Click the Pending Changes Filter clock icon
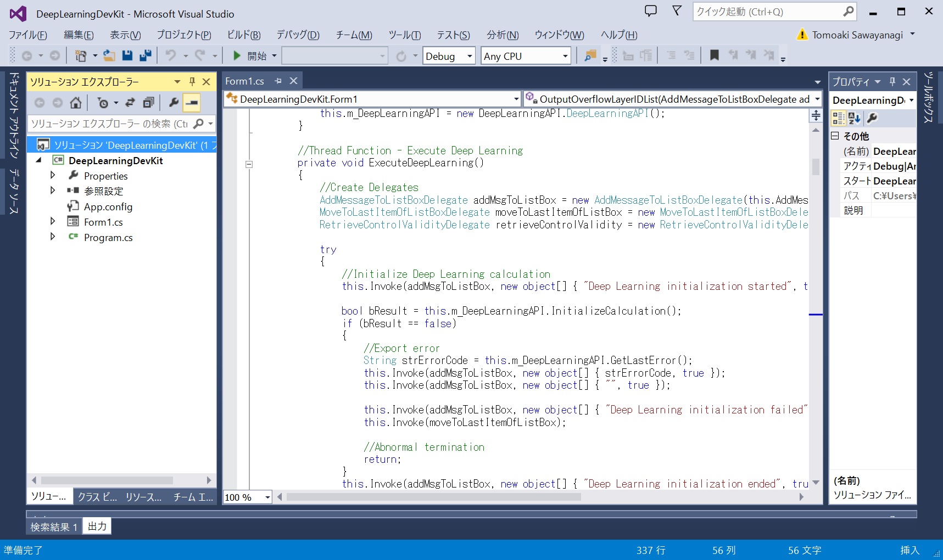The image size is (943, 560). 103,103
